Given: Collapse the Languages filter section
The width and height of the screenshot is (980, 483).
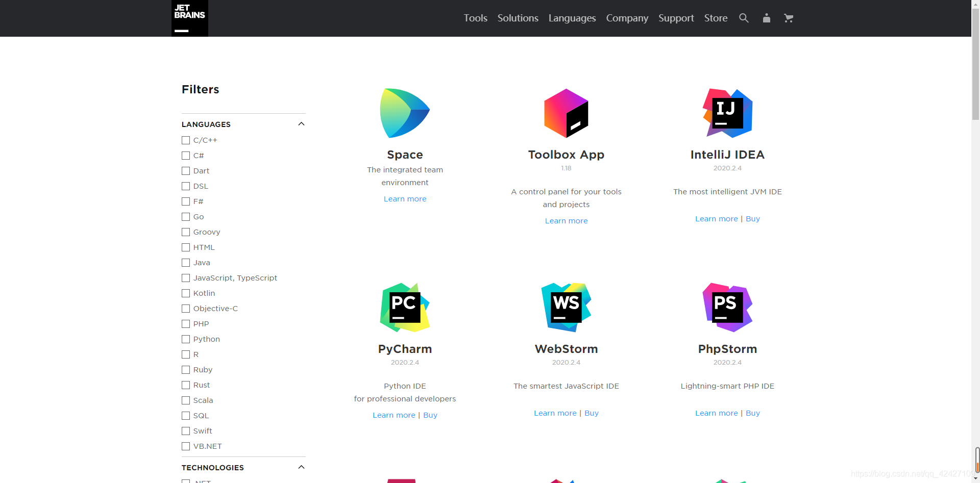Looking at the screenshot, I should (x=301, y=124).
